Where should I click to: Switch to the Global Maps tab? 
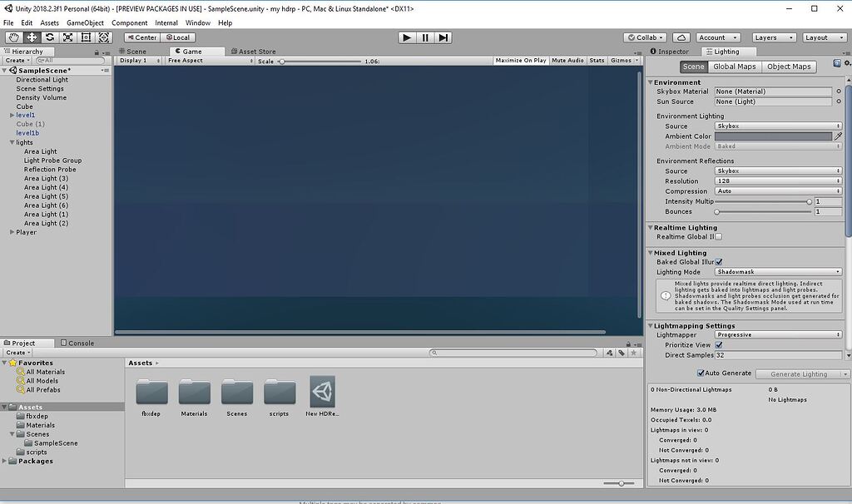[x=734, y=67]
